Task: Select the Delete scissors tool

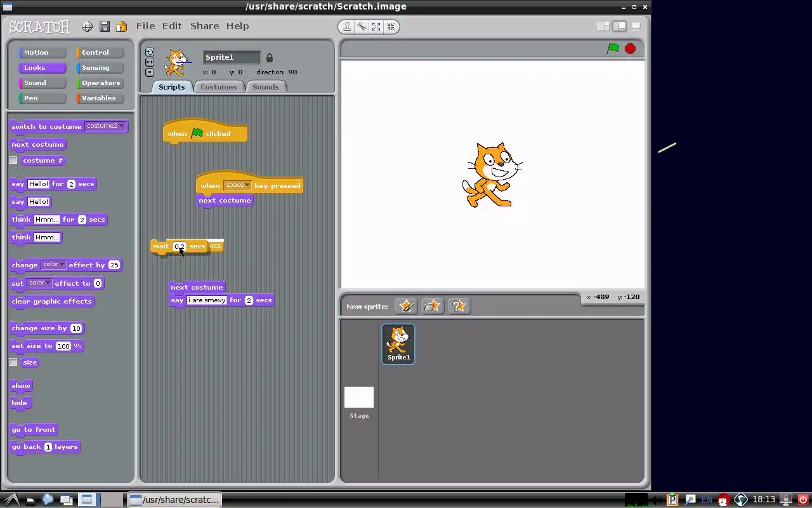Action: (362, 27)
